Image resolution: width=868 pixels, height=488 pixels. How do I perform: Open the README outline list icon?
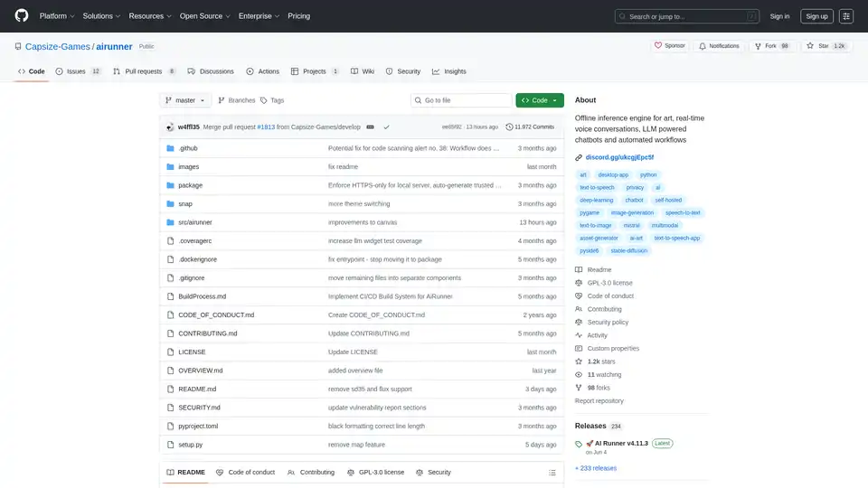coord(552,472)
